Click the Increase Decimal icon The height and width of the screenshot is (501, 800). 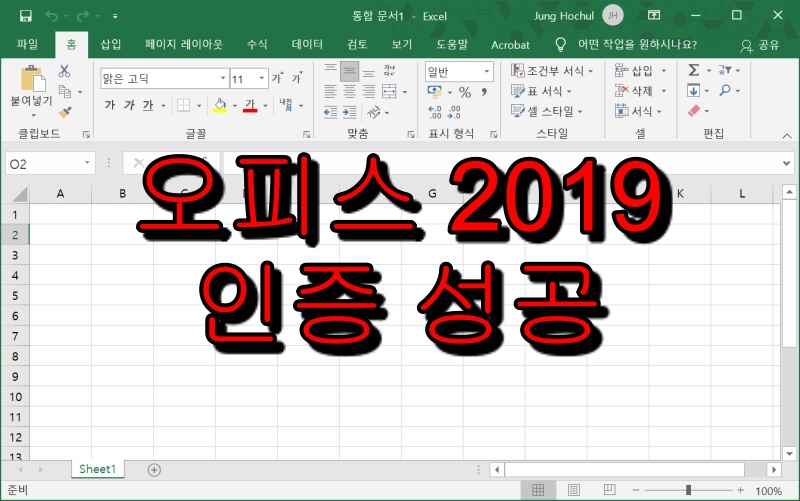(x=435, y=112)
